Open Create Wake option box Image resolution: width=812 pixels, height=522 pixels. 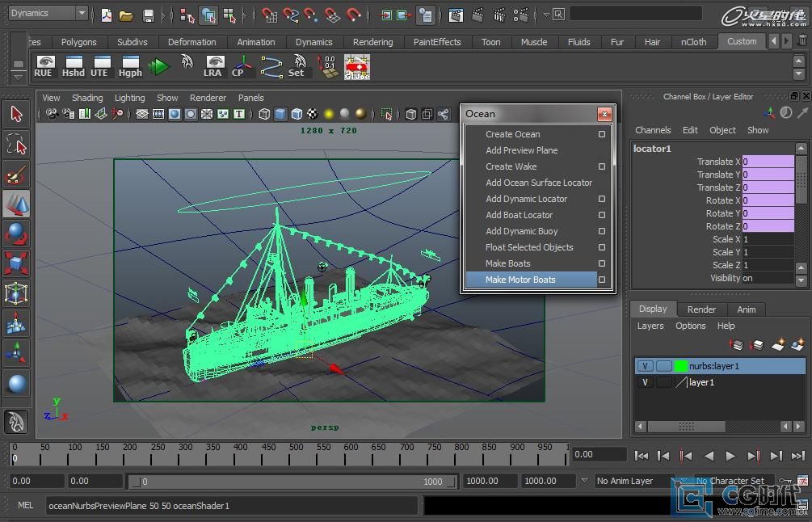(602, 166)
